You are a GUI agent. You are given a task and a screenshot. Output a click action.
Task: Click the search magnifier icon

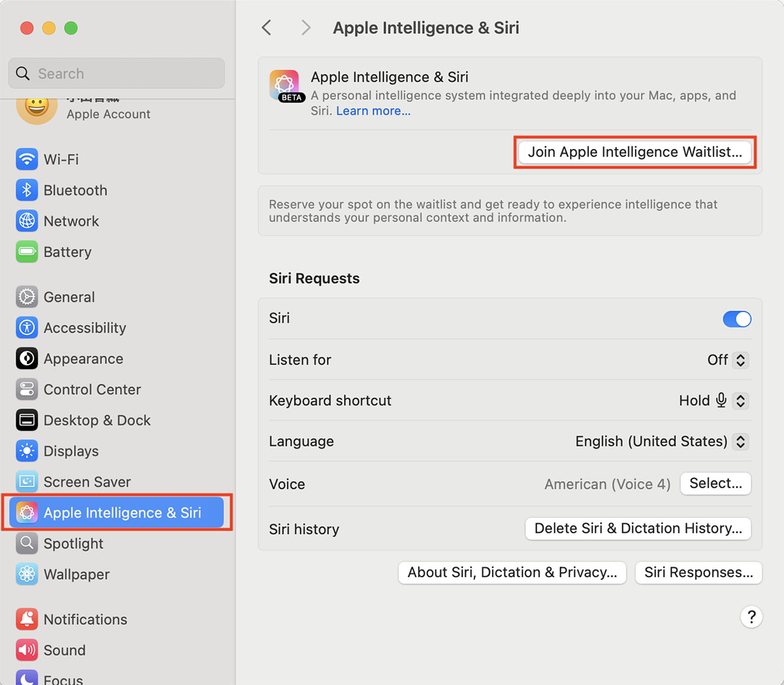(x=23, y=73)
